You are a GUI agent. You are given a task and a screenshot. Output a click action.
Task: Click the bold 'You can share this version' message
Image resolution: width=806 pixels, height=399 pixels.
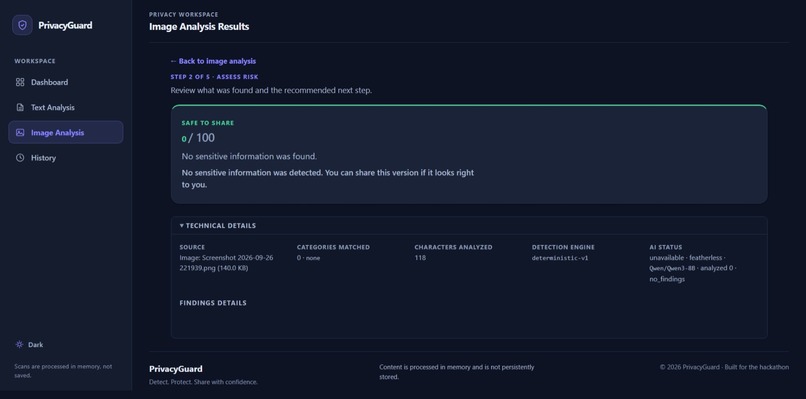[x=328, y=178]
